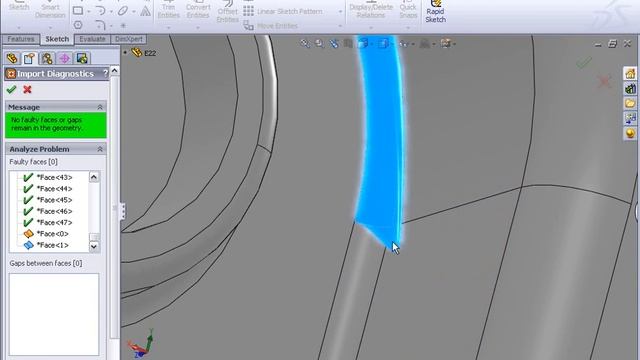Image resolution: width=640 pixels, height=360 pixels.
Task: Open the PropertyManager tab icon
Action: [29, 58]
